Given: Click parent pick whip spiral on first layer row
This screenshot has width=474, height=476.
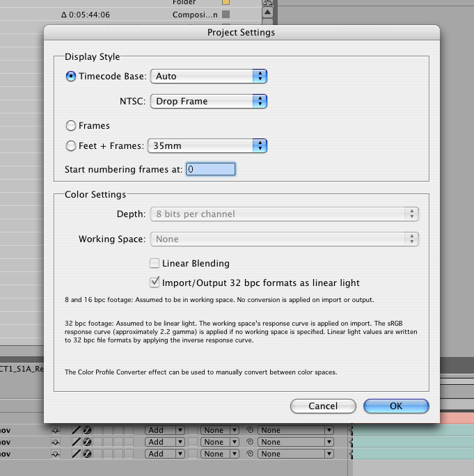Looking at the screenshot, I should [250, 430].
